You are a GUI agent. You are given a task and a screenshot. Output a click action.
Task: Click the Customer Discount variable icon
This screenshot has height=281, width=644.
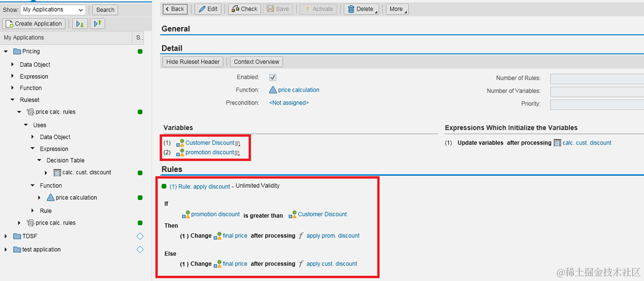180,143
